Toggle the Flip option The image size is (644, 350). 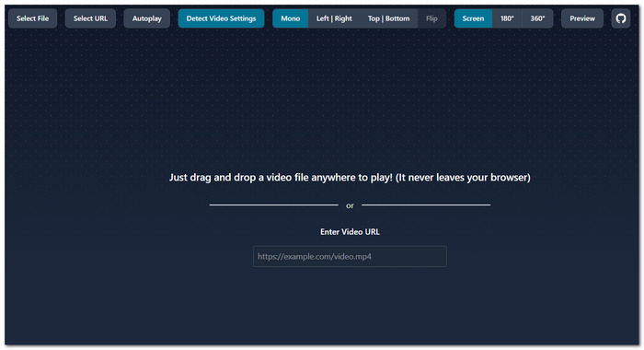431,18
